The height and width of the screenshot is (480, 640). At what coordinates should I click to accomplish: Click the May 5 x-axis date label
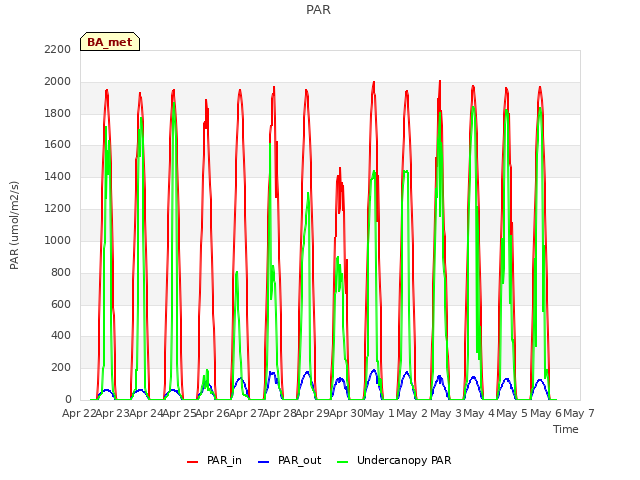(x=512, y=413)
